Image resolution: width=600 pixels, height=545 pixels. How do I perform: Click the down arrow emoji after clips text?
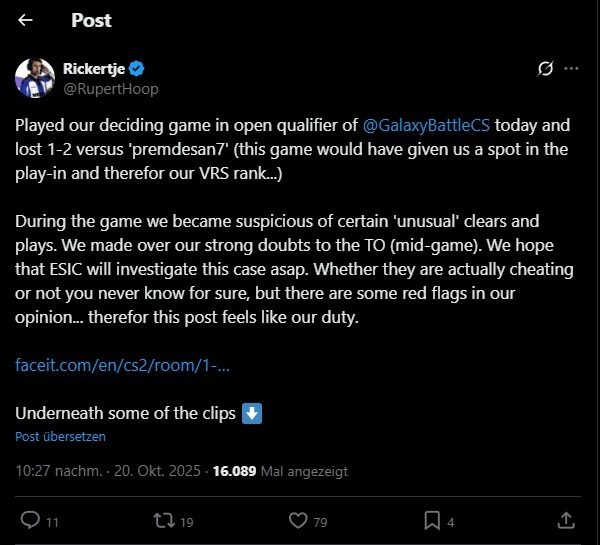pyautogui.click(x=252, y=413)
